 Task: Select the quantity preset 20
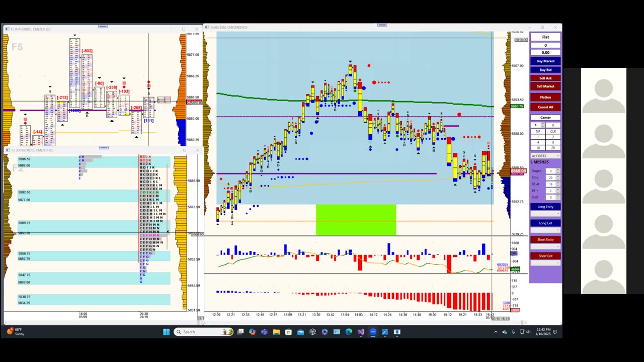(x=553, y=148)
